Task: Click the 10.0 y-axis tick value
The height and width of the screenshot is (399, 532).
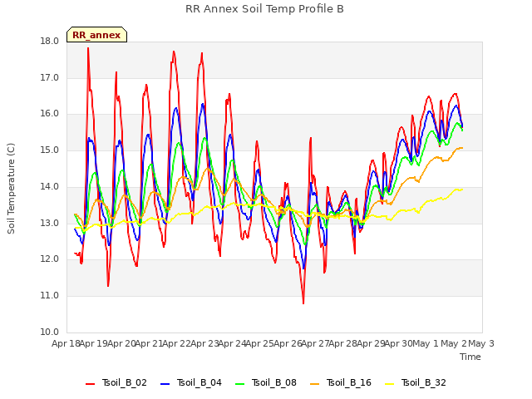Action: coord(50,332)
